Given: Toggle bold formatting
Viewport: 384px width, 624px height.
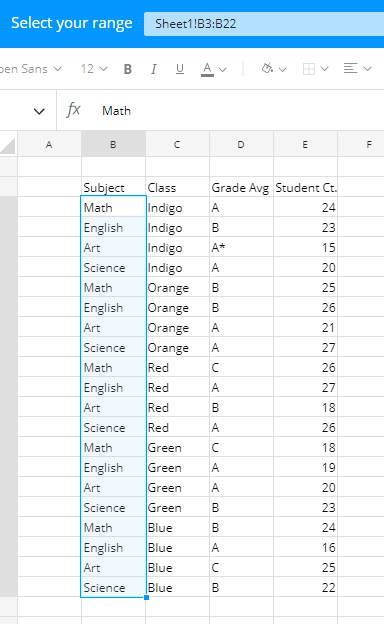Looking at the screenshot, I should [128, 69].
